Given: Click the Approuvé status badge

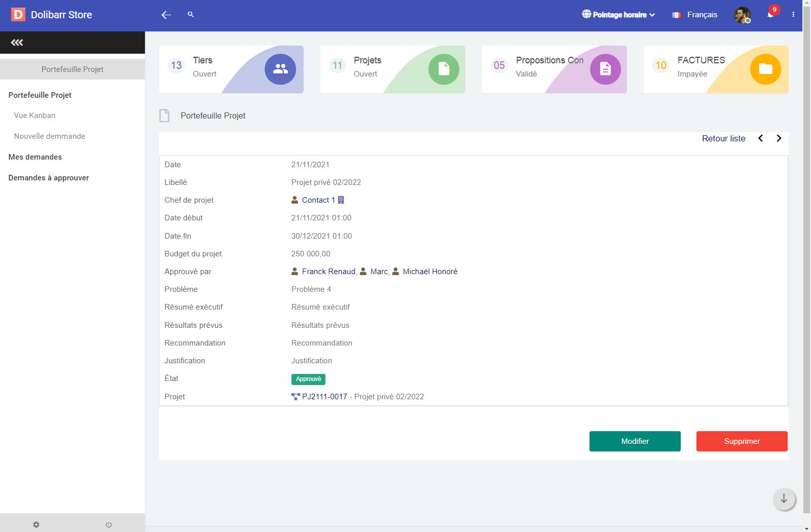Looking at the screenshot, I should tap(308, 379).
